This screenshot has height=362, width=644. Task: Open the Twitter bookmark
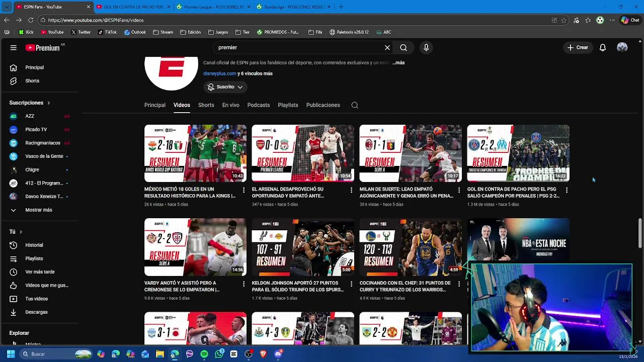tap(81, 32)
